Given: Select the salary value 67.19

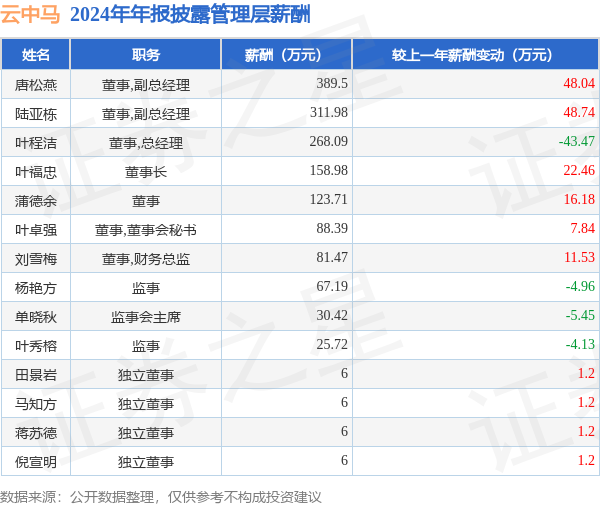Looking at the screenshot, I should (332, 286).
